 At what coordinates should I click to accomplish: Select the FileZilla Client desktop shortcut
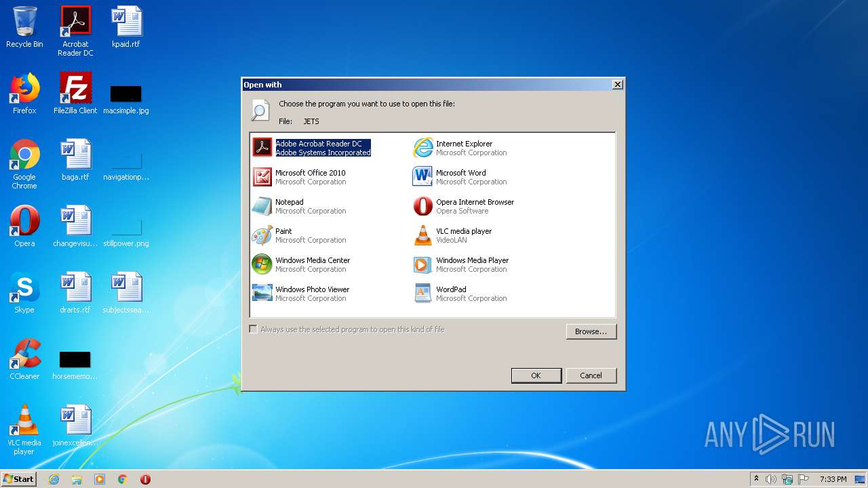point(75,94)
